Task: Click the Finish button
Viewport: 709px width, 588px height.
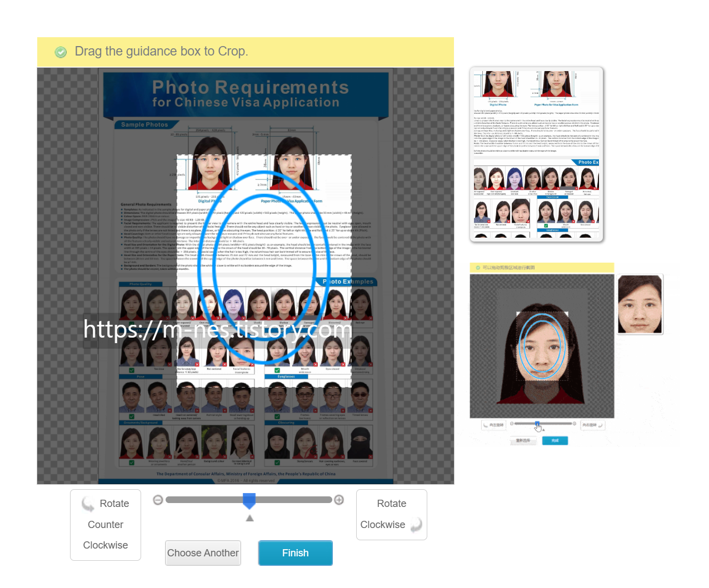Action: (295, 553)
